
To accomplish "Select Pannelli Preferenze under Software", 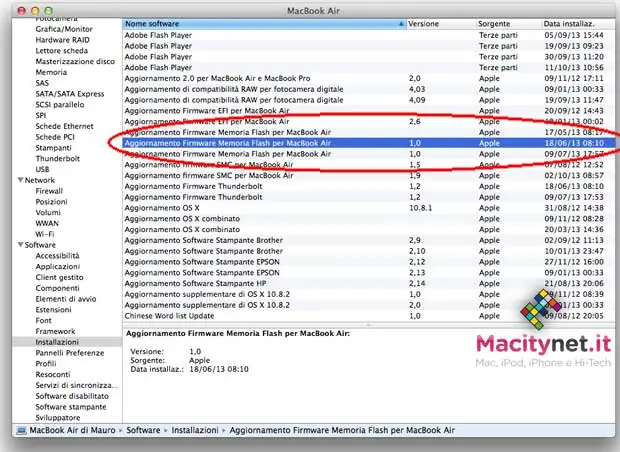I will coord(70,353).
